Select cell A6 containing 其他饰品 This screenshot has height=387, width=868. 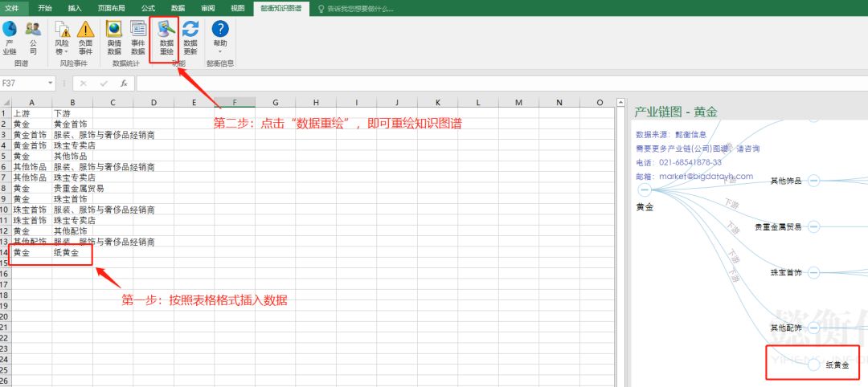31,167
